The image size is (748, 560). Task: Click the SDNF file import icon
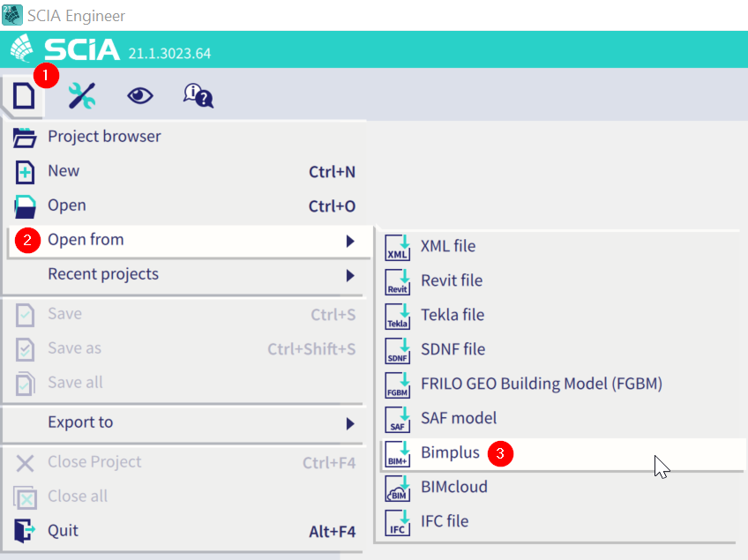pos(399,350)
